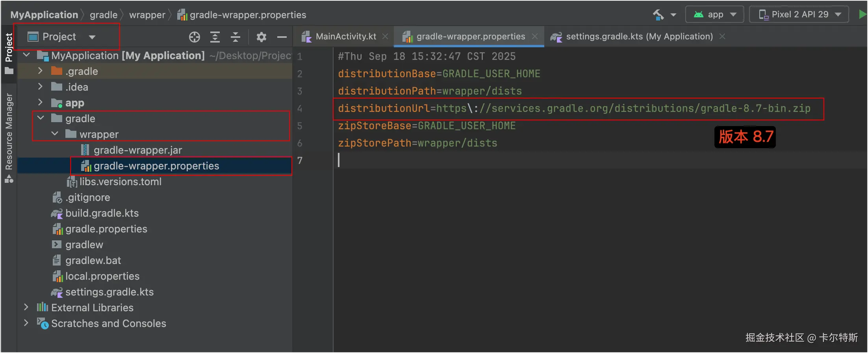This screenshot has height=353, width=868.
Task: Expand External Libraries node
Action: point(26,307)
